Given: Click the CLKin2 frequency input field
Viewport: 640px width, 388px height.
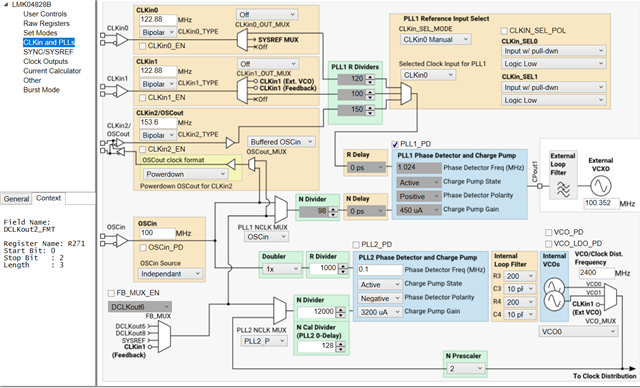Looking at the screenshot, I should click(158, 122).
